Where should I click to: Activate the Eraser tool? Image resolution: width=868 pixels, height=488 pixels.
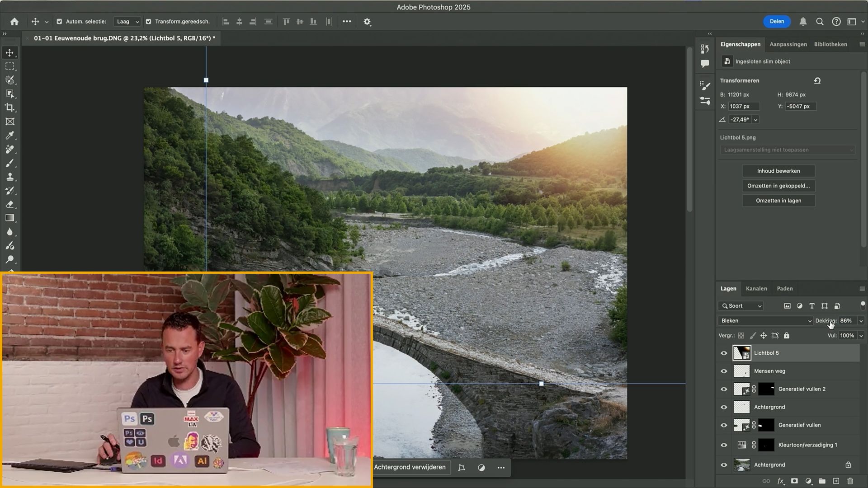pos(10,204)
